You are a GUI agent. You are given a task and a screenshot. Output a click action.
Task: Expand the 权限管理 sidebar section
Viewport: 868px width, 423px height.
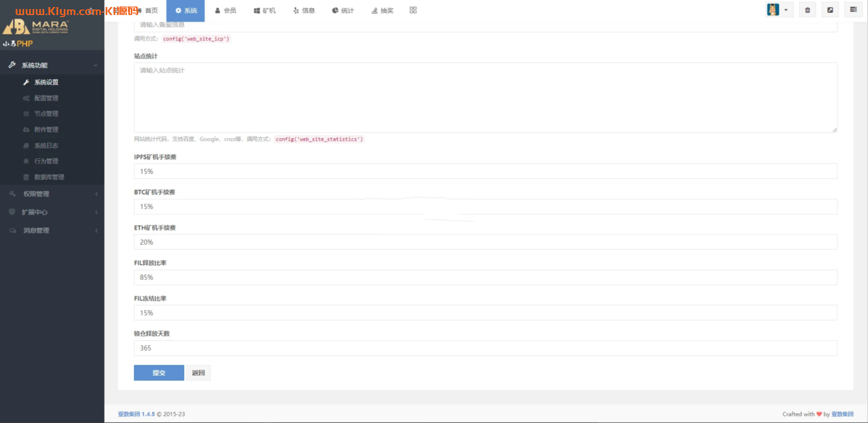point(52,194)
